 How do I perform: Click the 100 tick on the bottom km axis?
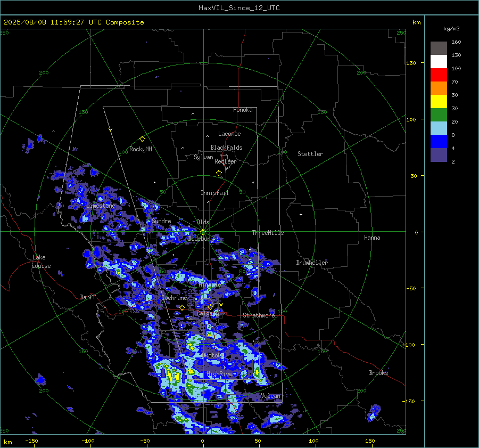(x=313, y=441)
